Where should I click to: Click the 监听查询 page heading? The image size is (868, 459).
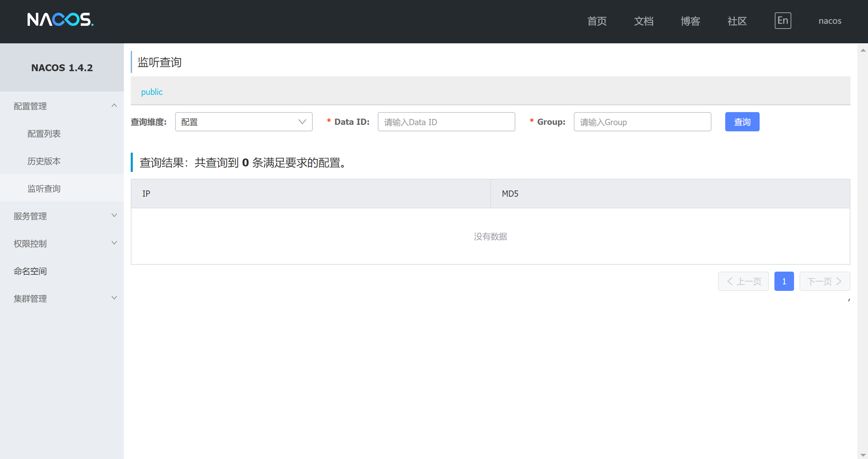point(160,62)
